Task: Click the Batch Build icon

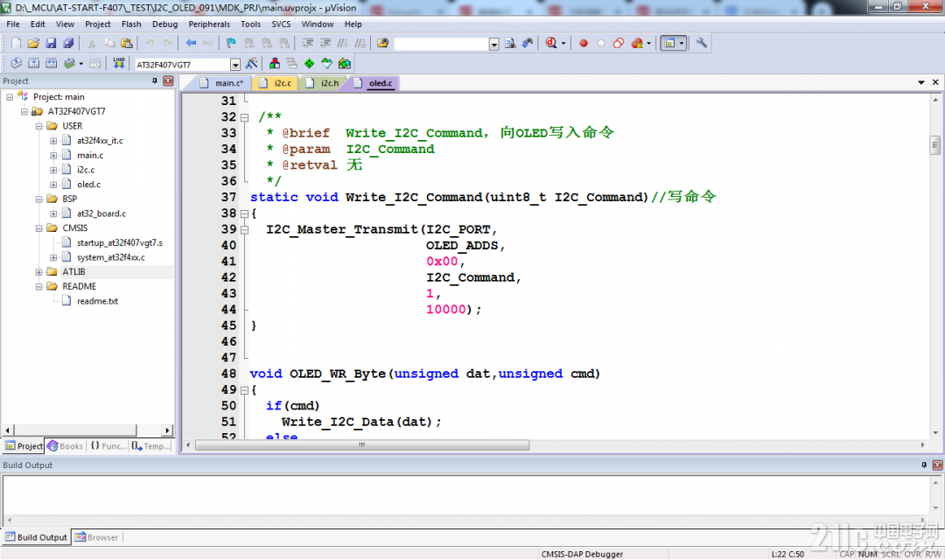Action: (x=69, y=63)
